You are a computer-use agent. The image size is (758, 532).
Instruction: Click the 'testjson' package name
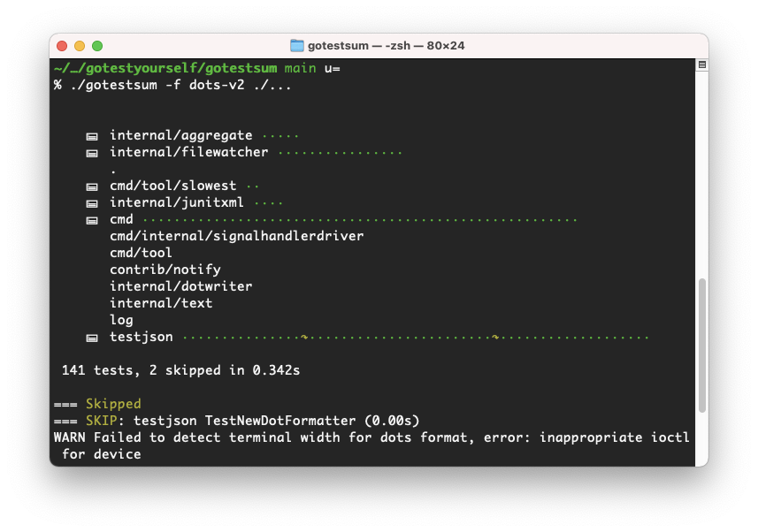pyautogui.click(x=142, y=337)
